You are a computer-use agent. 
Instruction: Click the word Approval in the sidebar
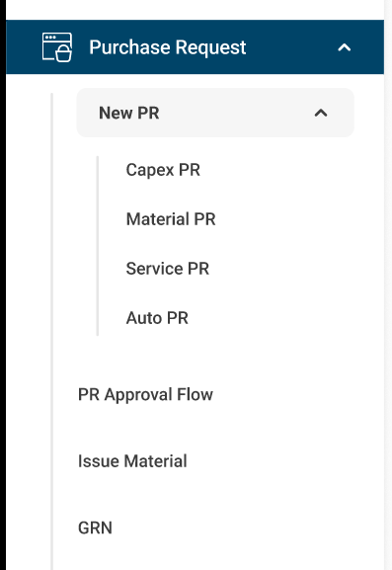click(138, 395)
